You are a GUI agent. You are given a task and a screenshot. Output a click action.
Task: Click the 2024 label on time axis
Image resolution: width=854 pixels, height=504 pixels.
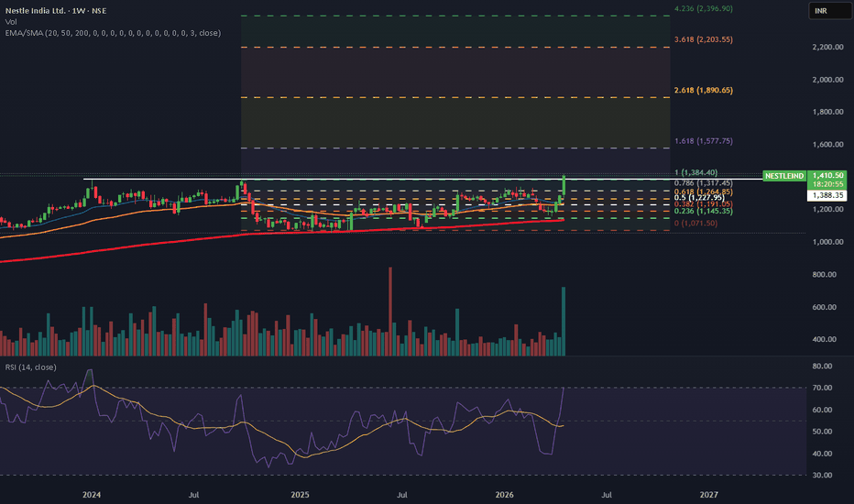click(x=91, y=494)
